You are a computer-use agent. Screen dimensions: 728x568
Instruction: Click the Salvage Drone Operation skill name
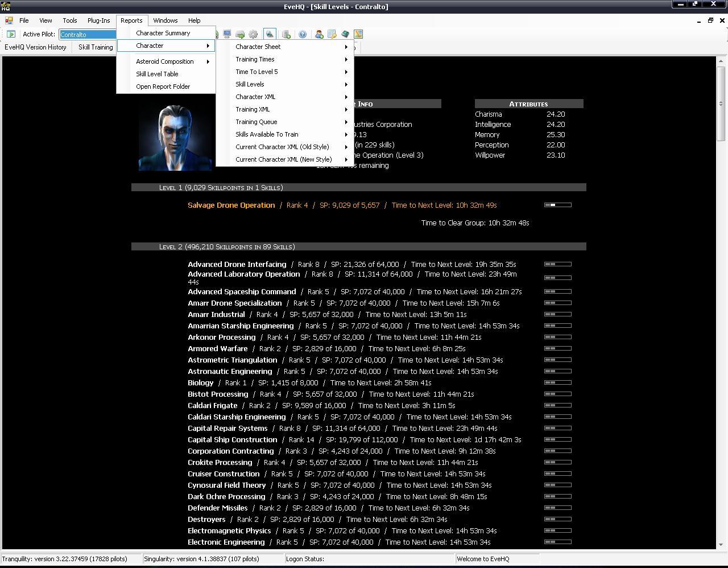[231, 205]
